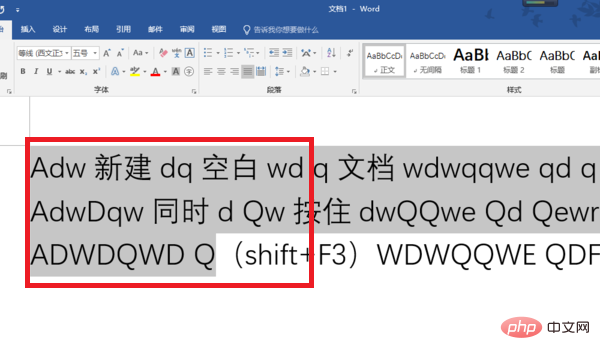This screenshot has height=360, width=600.
Task: Open the 插入 (Insert) tab
Action: click(28, 29)
